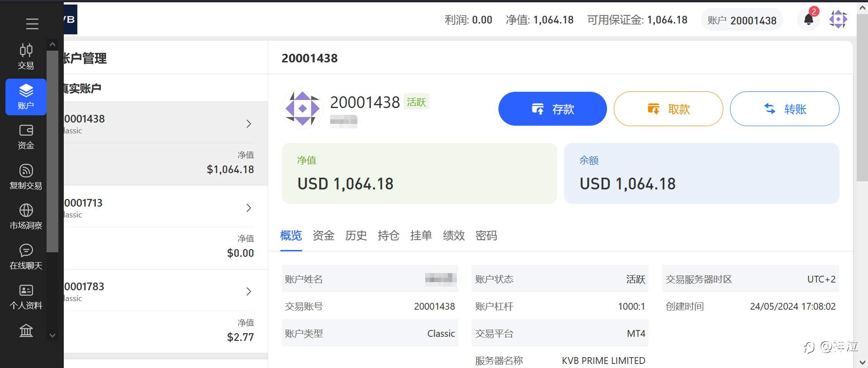Click the 交易账号 20001438 row
This screenshot has height=368, width=868.
370,307
